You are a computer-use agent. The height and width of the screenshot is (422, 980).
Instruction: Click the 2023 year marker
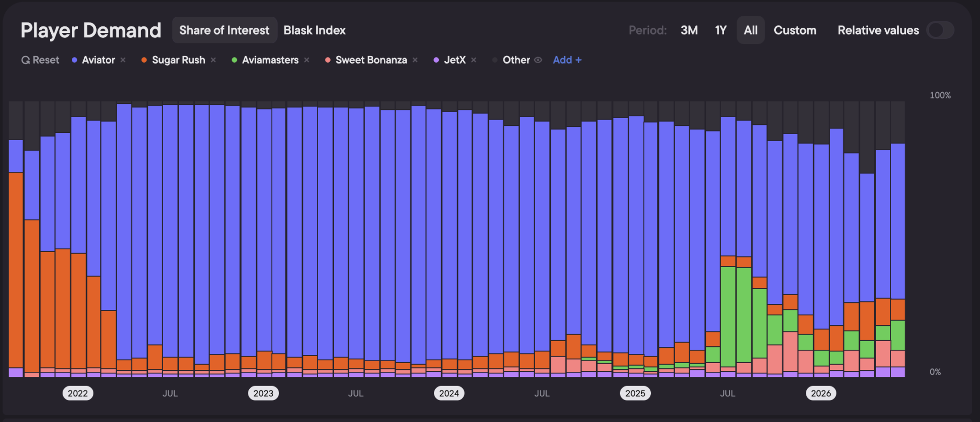pyautogui.click(x=263, y=393)
